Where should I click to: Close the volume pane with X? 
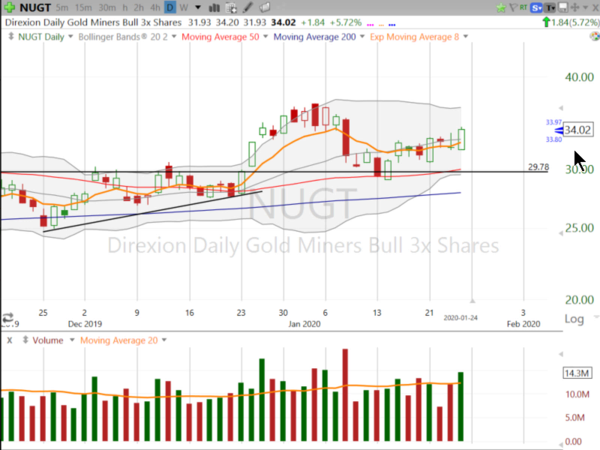click(x=10, y=340)
